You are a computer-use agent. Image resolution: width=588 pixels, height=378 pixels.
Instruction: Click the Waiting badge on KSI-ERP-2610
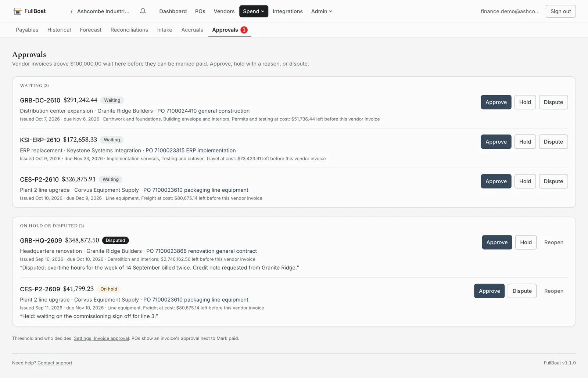point(112,140)
